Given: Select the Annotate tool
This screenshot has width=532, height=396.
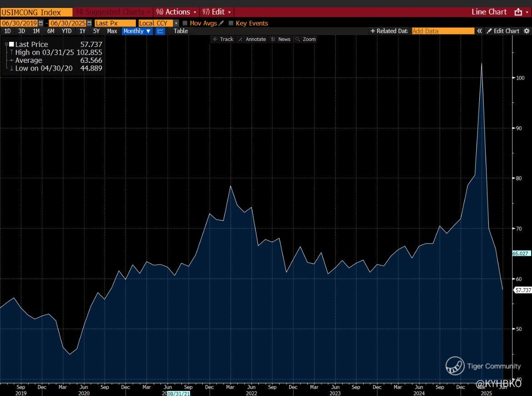Looking at the screenshot, I should pyautogui.click(x=252, y=39).
